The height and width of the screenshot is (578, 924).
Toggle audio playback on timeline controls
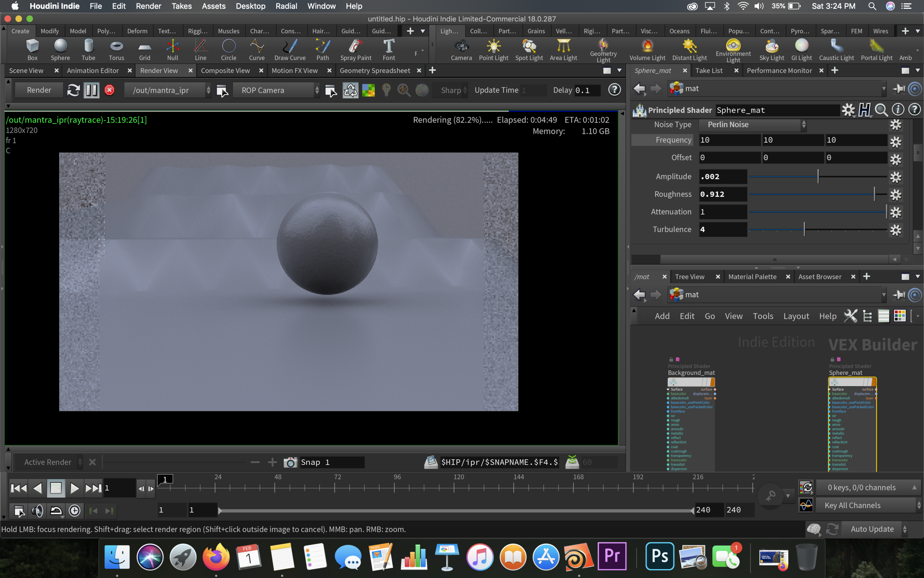[37, 511]
